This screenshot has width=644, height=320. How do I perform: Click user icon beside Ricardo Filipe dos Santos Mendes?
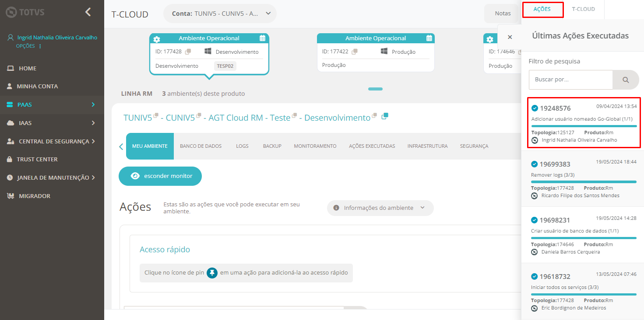coord(535,195)
